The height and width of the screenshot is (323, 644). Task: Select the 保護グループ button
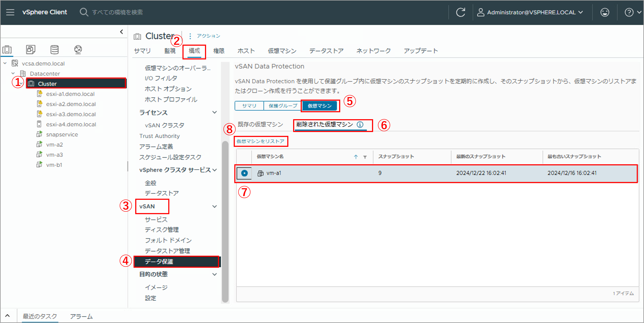283,105
